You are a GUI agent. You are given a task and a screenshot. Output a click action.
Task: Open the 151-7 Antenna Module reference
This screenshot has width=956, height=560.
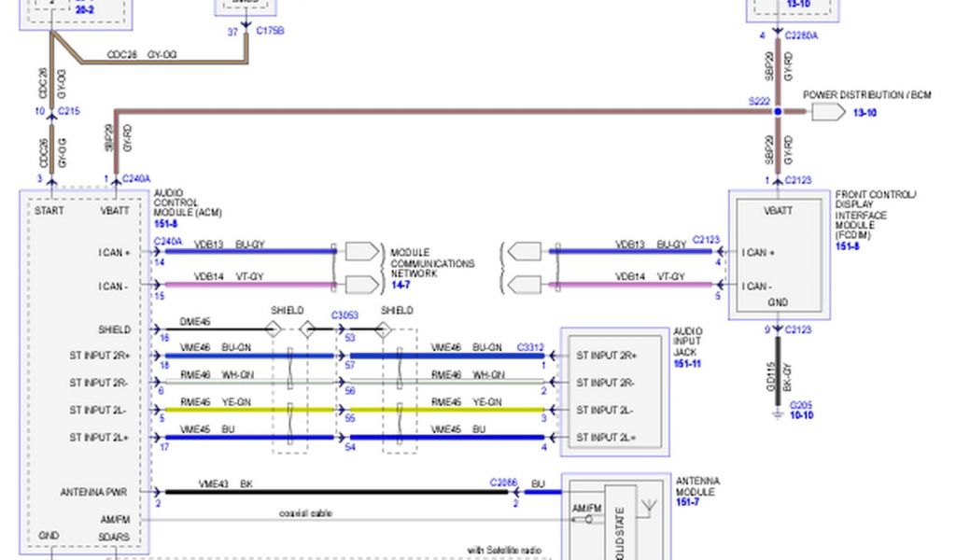(x=686, y=503)
